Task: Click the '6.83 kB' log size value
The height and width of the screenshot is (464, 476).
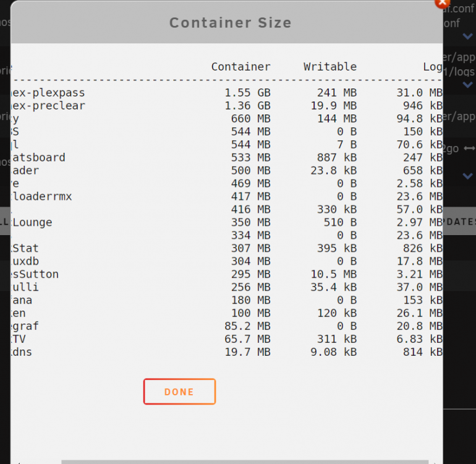Action: (420, 339)
